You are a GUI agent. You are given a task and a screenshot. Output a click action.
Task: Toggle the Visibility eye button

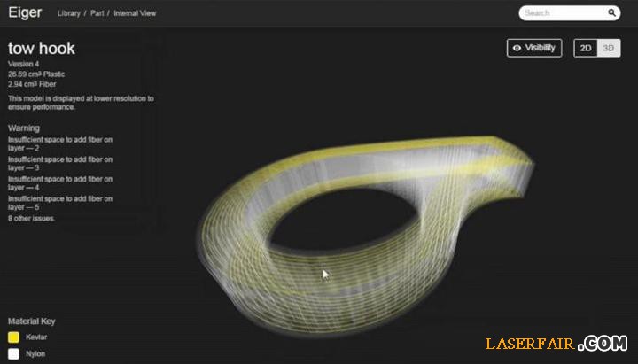pyautogui.click(x=534, y=48)
